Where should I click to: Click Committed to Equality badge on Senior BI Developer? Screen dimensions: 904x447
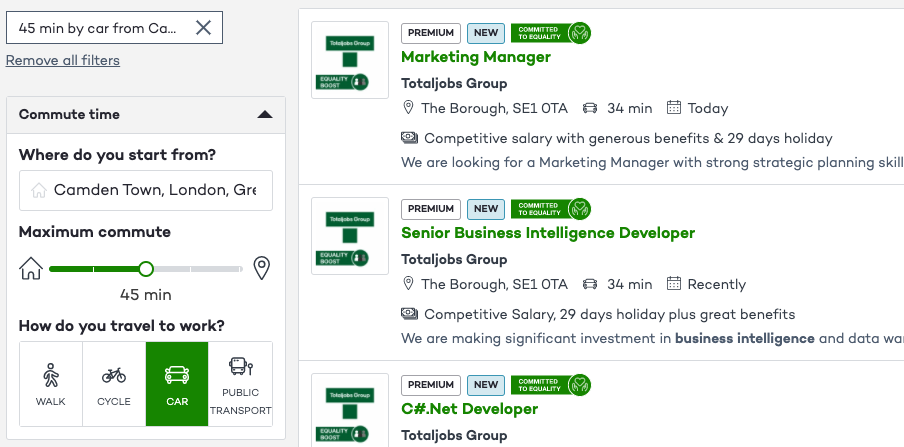pyautogui.click(x=551, y=209)
